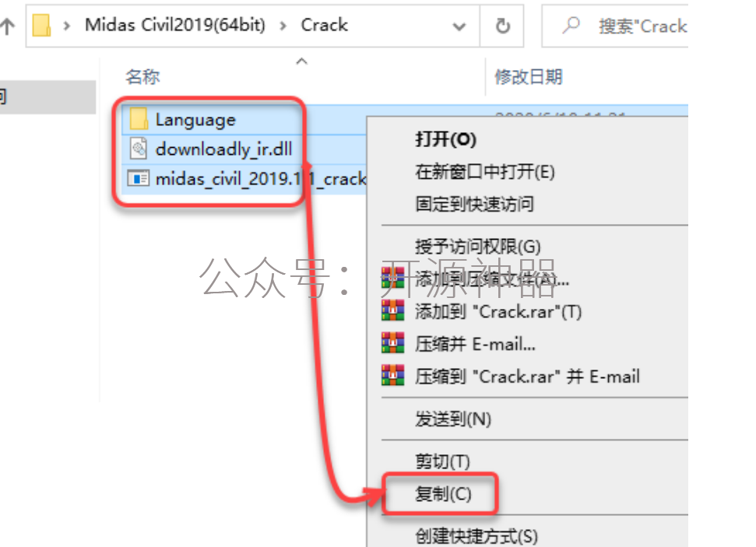Click the Refresh button

pyautogui.click(x=502, y=26)
